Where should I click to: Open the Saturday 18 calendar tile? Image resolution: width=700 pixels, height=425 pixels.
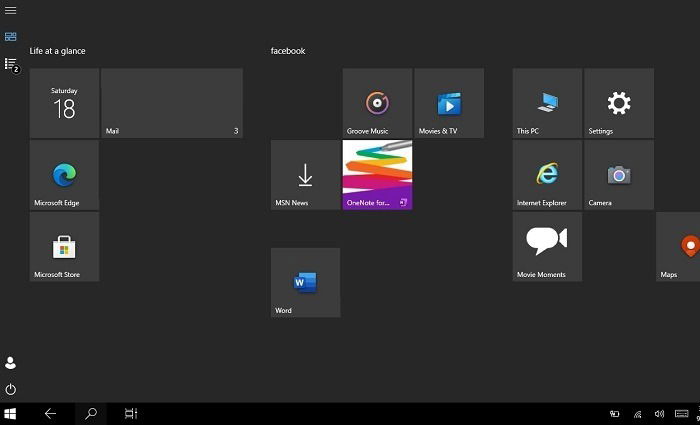coord(64,103)
